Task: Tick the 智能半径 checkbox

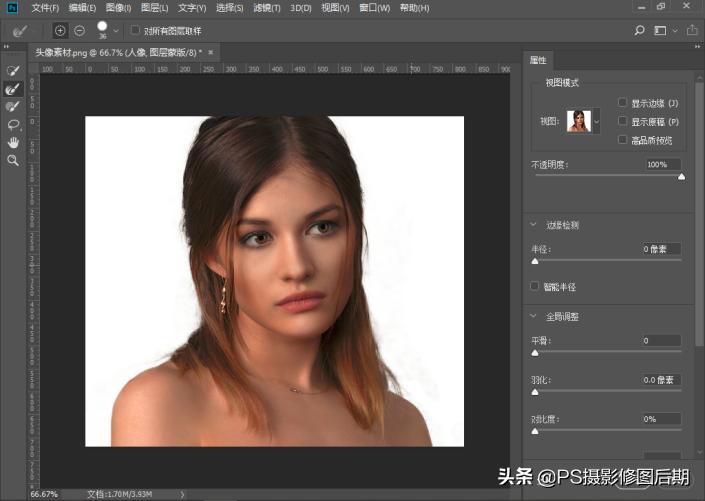Action: pos(535,286)
